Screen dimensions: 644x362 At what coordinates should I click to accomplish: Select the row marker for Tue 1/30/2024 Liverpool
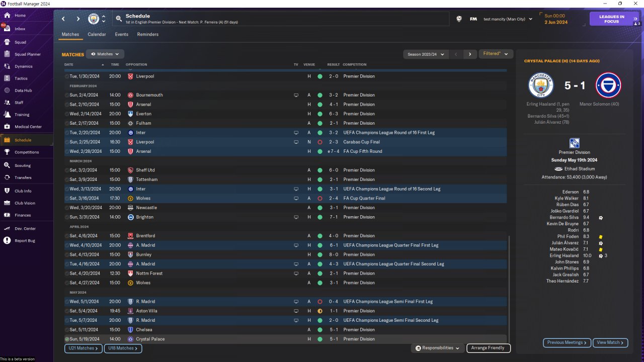click(x=67, y=76)
